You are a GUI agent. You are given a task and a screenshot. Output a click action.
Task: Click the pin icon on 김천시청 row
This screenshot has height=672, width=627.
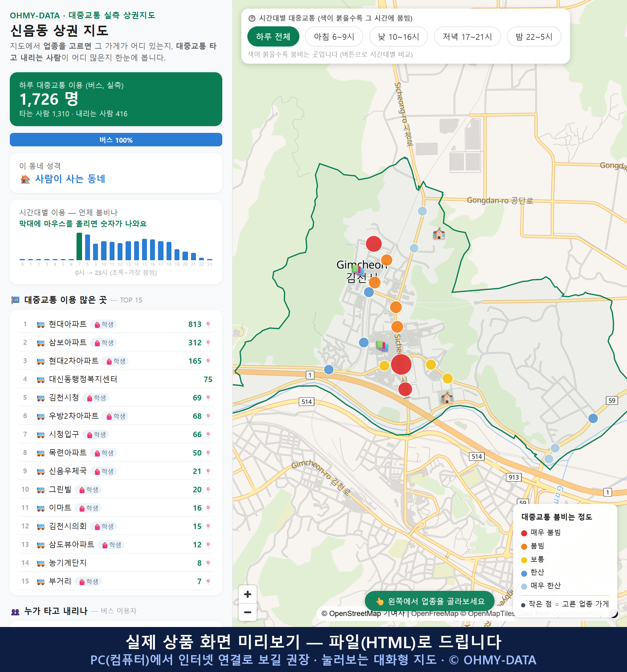(208, 398)
